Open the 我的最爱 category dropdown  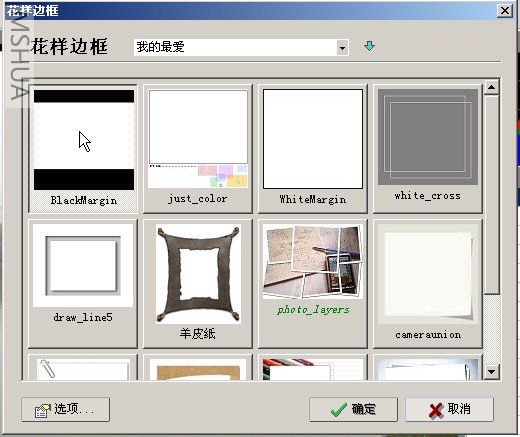pos(342,47)
